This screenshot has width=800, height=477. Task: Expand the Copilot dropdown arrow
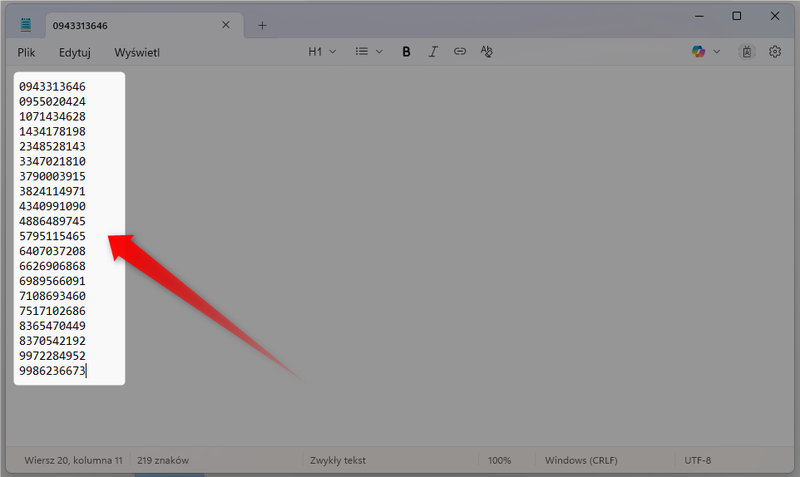[x=717, y=52]
